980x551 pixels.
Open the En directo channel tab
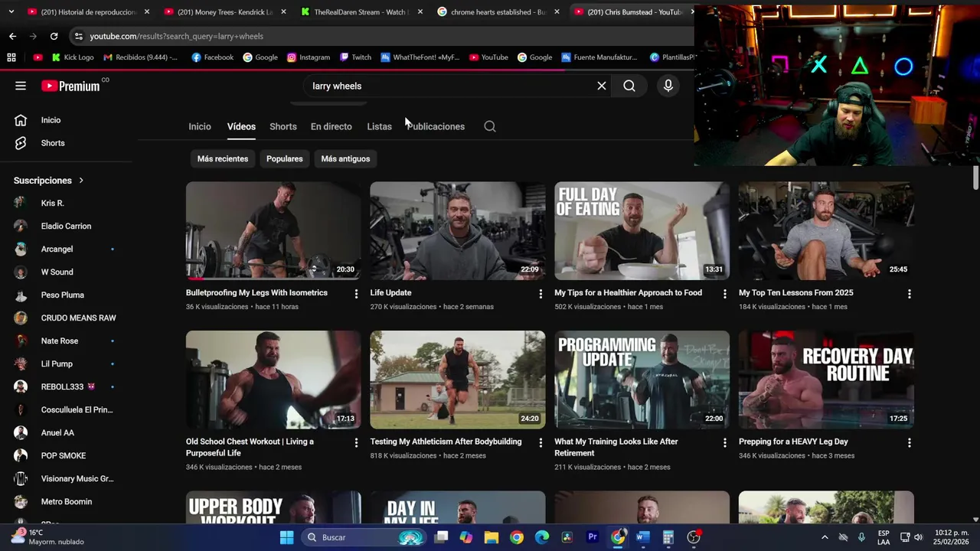coord(332,126)
